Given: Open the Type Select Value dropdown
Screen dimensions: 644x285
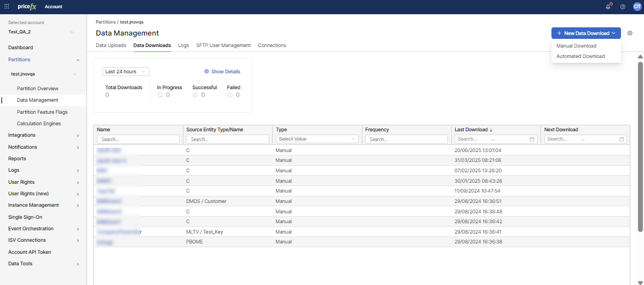Looking at the screenshot, I should pyautogui.click(x=317, y=139).
